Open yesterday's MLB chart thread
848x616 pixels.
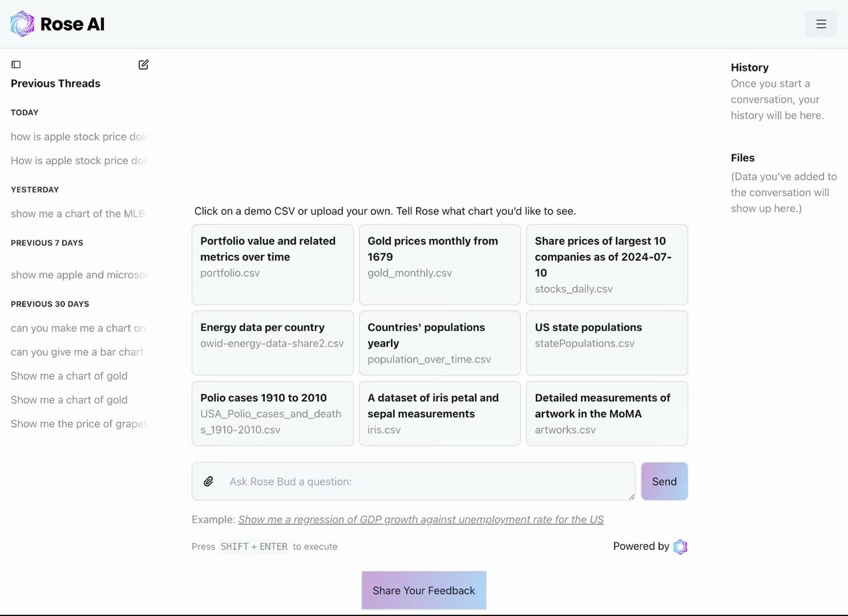(78, 214)
